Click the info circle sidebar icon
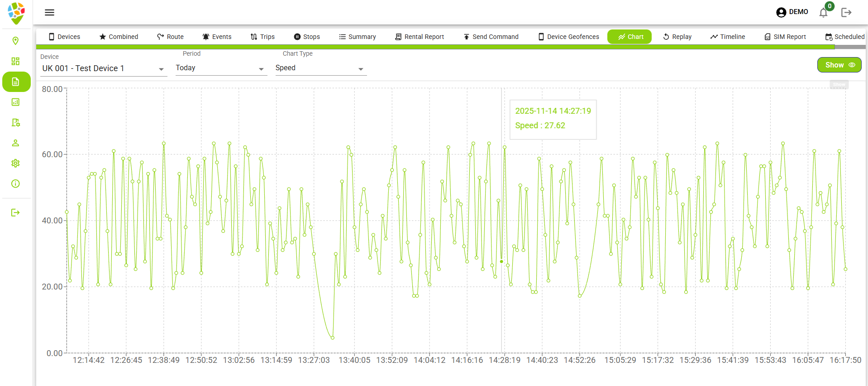Image resolution: width=868 pixels, height=386 pixels. coord(15,183)
